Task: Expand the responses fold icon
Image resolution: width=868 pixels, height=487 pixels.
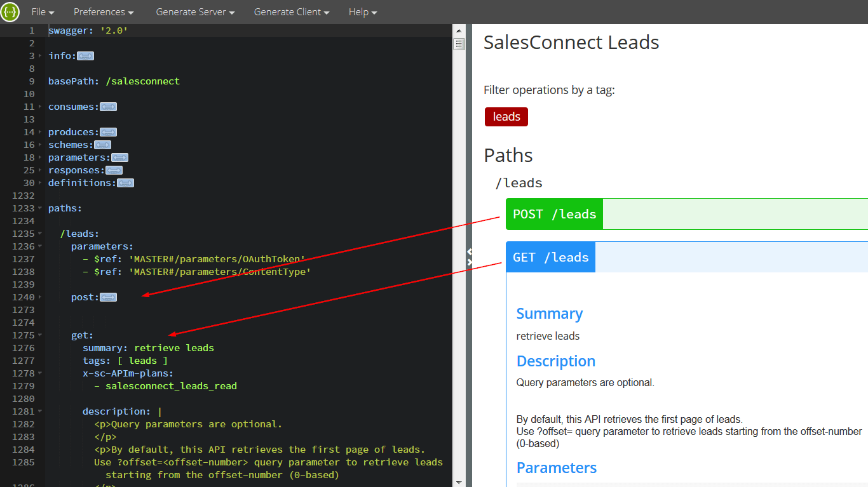Action: pos(113,170)
